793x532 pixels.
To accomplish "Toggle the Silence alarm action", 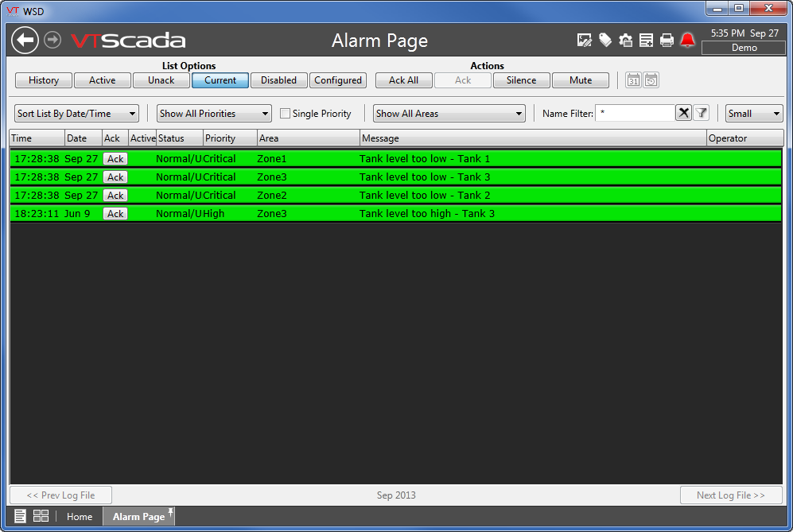I will pos(521,80).
